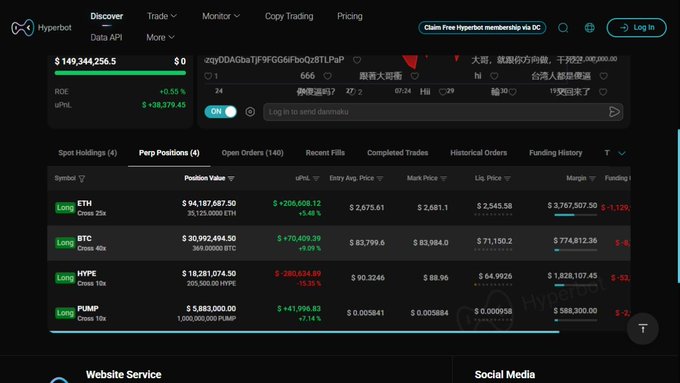Click the HYPE margin usage bar
680x383 pixels.
pos(575,285)
